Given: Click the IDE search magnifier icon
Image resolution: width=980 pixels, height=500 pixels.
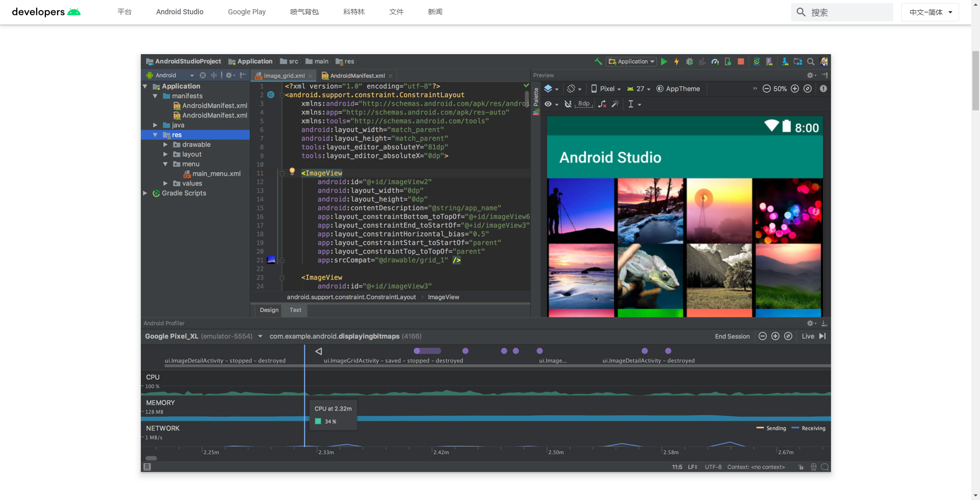Looking at the screenshot, I should (811, 61).
